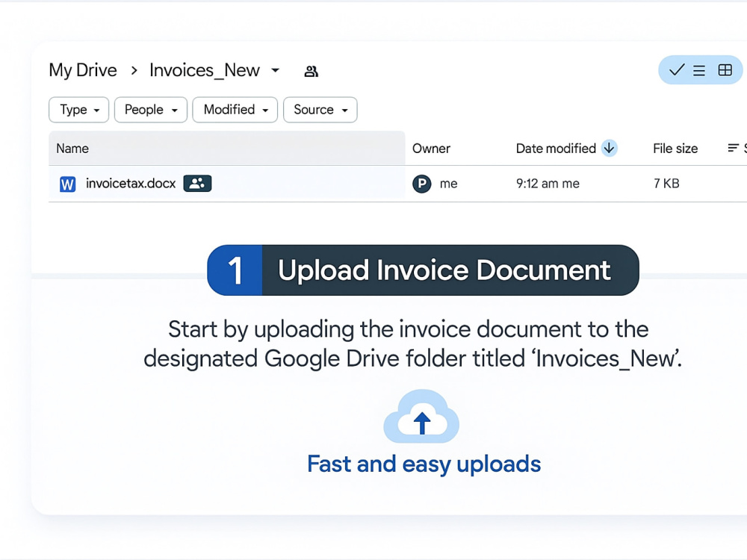The height and width of the screenshot is (560, 747).
Task: Click the File size column header
Action: pos(675,149)
